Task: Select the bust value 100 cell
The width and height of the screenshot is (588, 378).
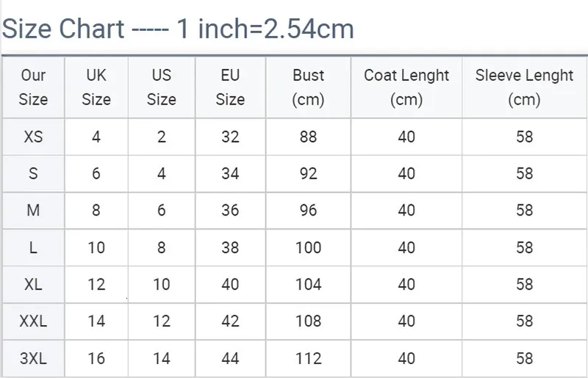Action: point(308,248)
